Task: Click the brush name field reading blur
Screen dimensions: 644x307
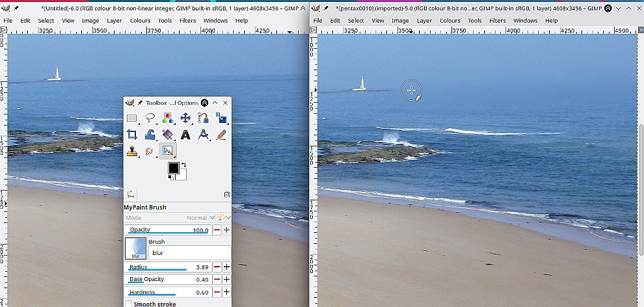Action: coord(189,253)
